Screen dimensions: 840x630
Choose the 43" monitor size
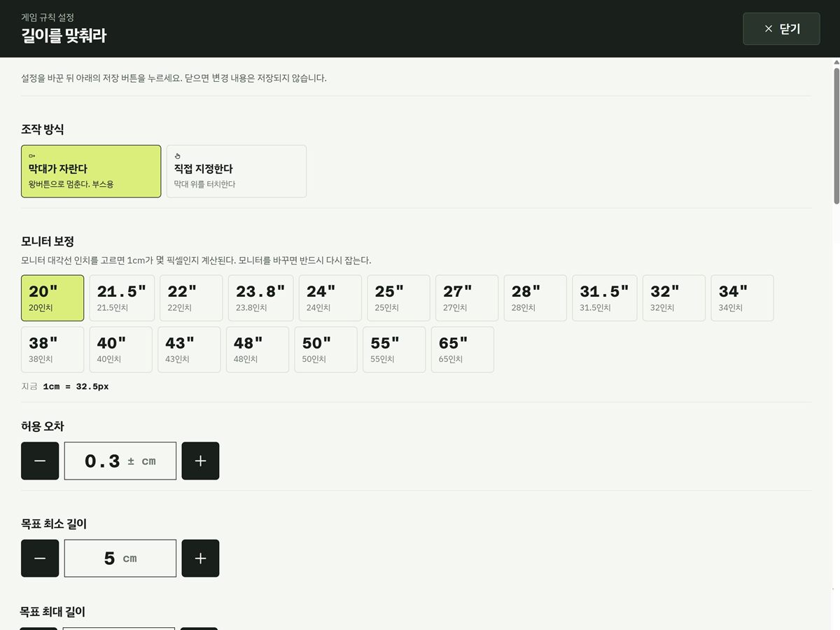[x=189, y=349]
